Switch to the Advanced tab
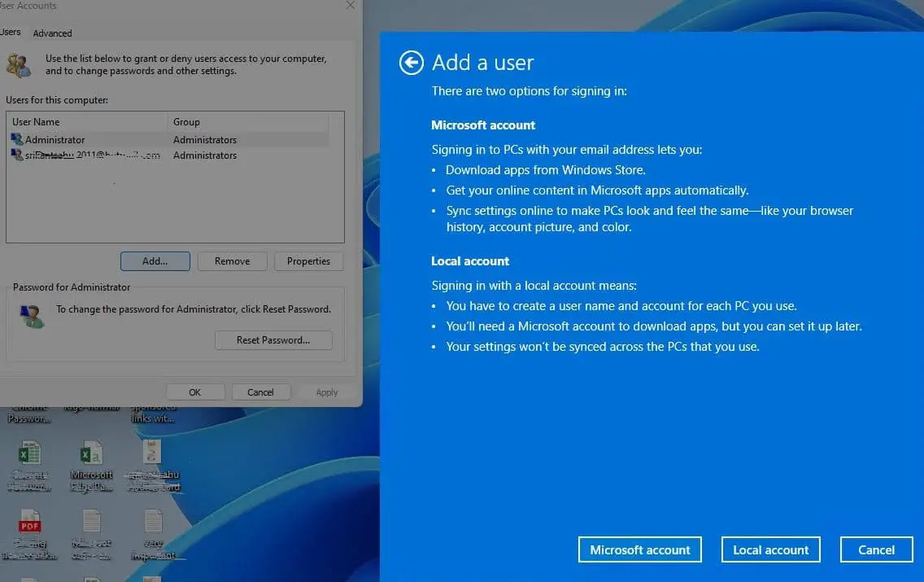 pyautogui.click(x=52, y=33)
